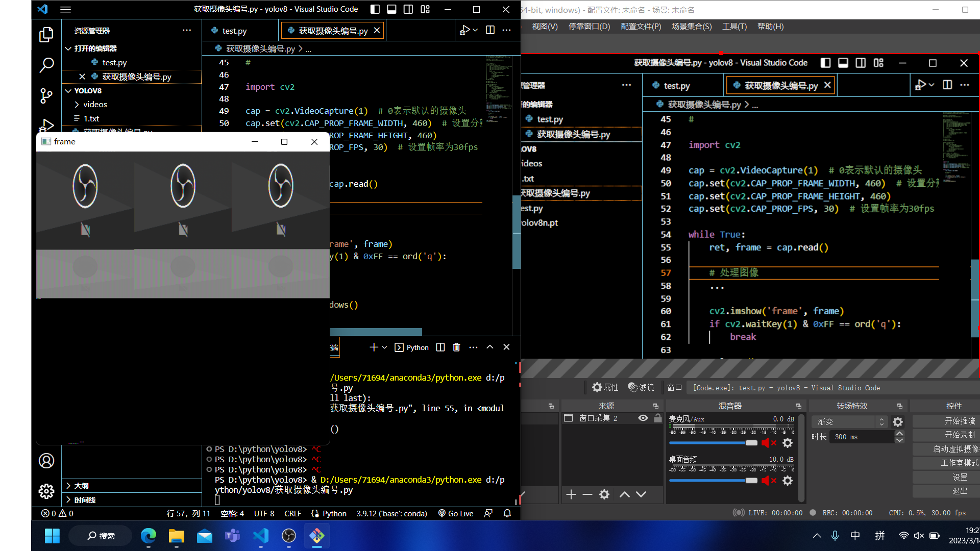Lock the 窗口采集 2 source
The height and width of the screenshot is (551, 980).
click(x=658, y=417)
